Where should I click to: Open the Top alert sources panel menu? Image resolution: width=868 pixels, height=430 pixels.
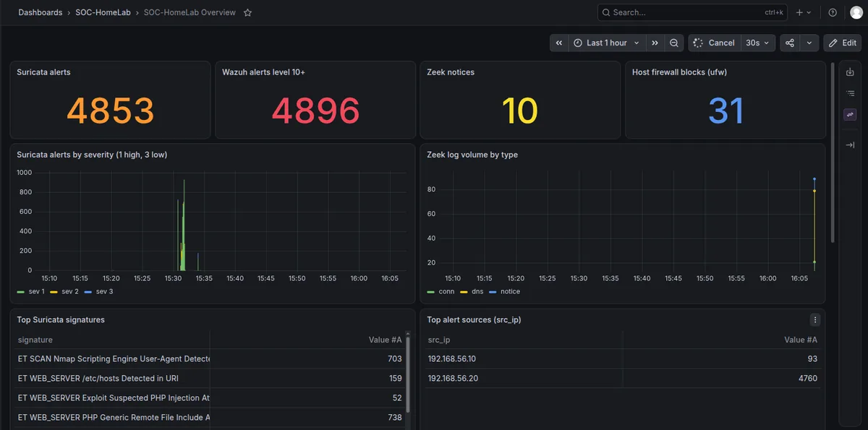(x=815, y=319)
